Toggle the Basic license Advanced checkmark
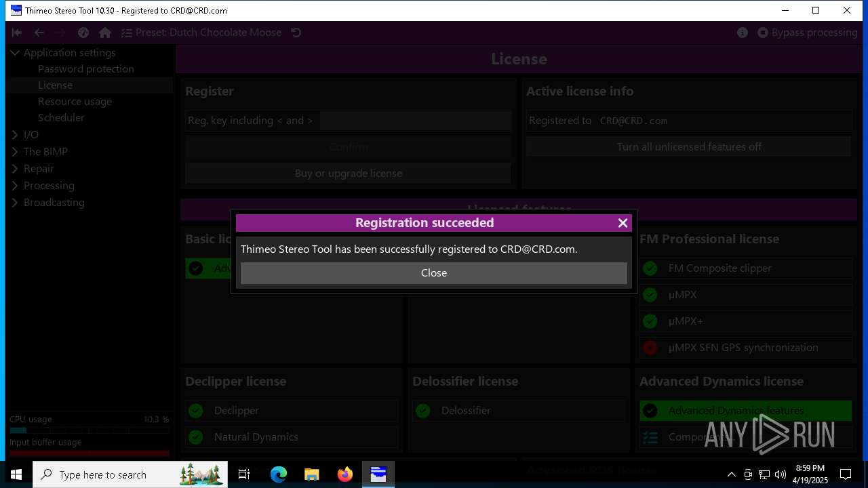Image resolution: width=868 pixels, height=488 pixels. point(195,268)
